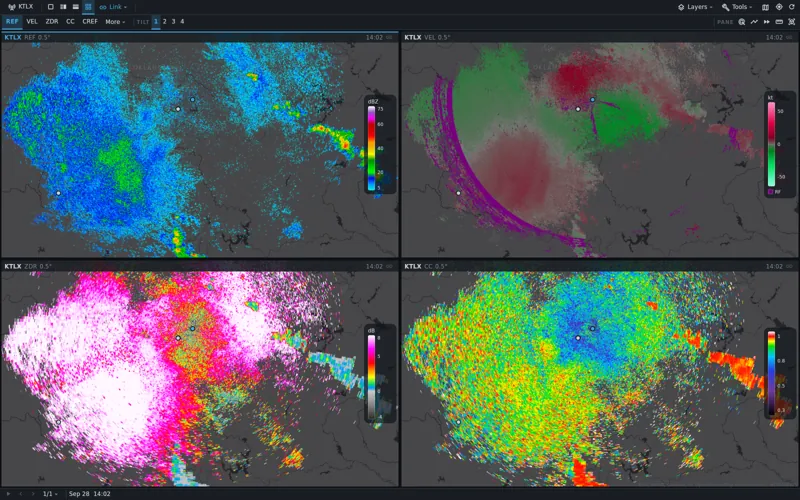Click the pane color bar legend icon
Screen dimensions: 800x500
coord(779,22)
